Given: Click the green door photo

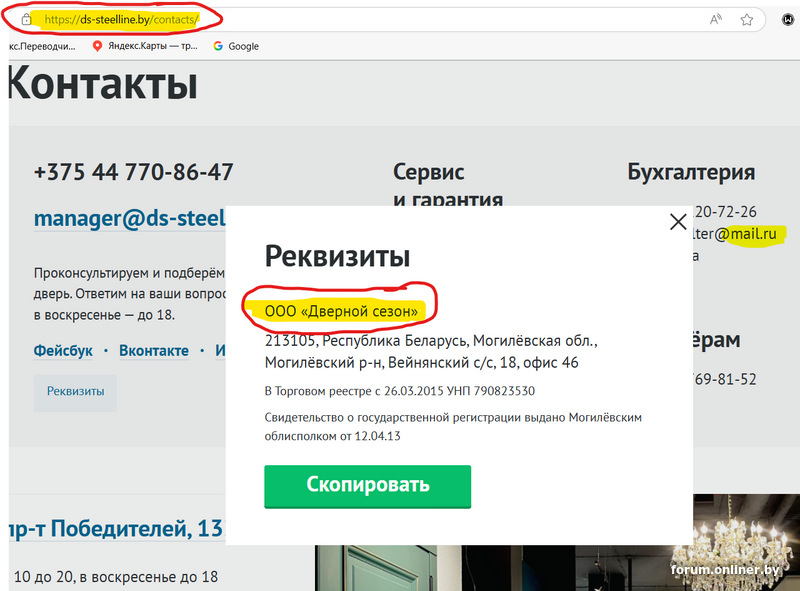Looking at the screenshot, I should click(388, 568).
